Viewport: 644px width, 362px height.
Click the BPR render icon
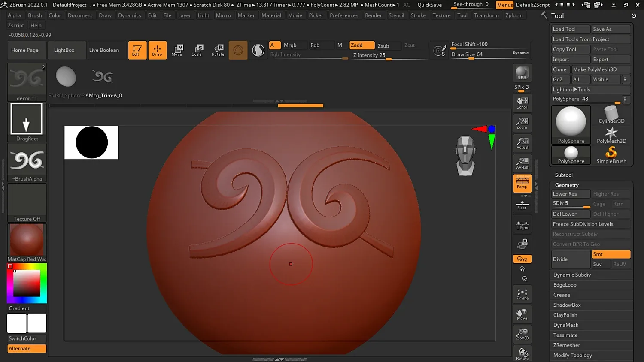(522, 73)
